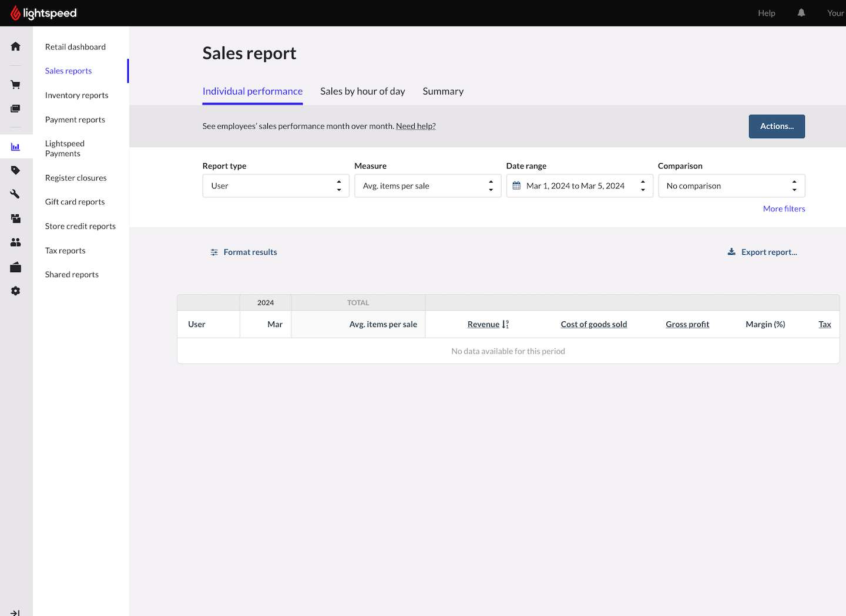The height and width of the screenshot is (616, 846).
Task: Open the Settings gear icon
Action: coord(16,291)
